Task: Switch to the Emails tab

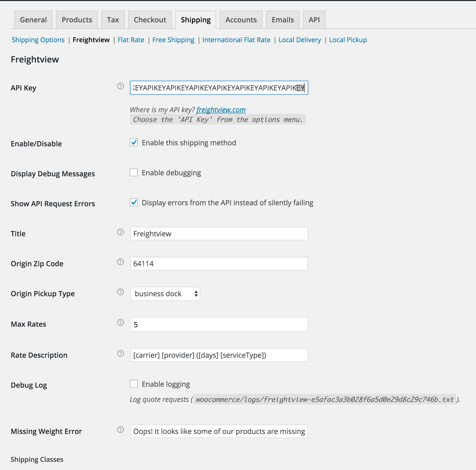Action: pyautogui.click(x=283, y=20)
